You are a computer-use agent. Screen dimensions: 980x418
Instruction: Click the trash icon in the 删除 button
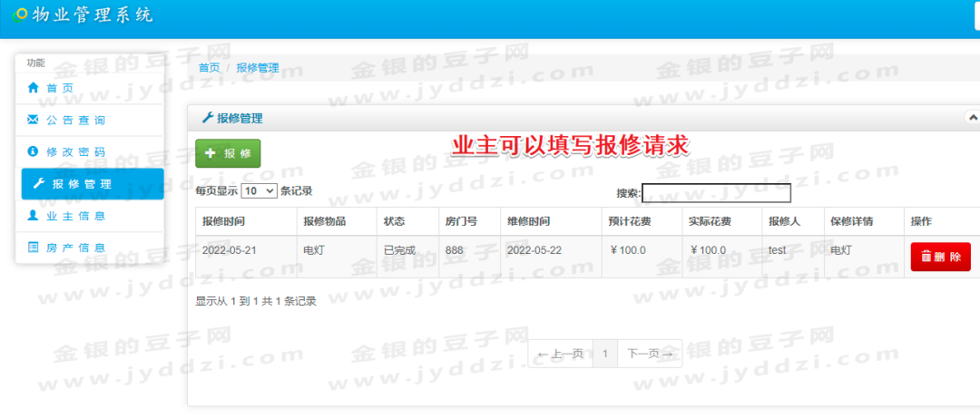pyautogui.click(x=926, y=257)
